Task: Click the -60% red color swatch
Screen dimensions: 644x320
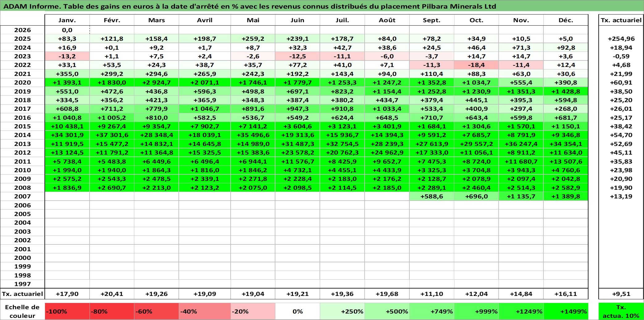Action: [157, 311]
